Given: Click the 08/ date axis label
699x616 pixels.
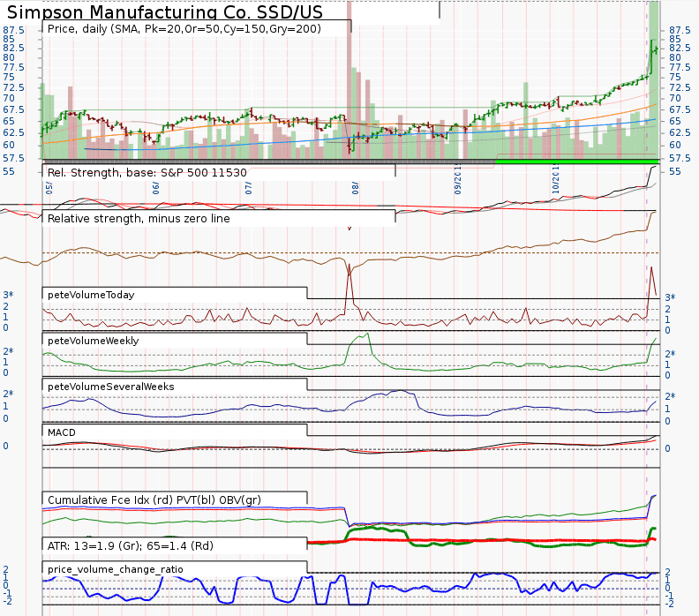Looking at the screenshot, I should tap(356, 188).
